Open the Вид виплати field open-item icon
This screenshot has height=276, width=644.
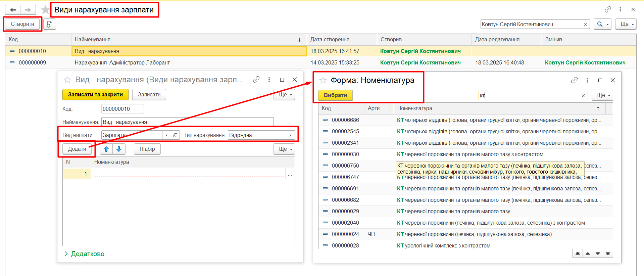(175, 135)
